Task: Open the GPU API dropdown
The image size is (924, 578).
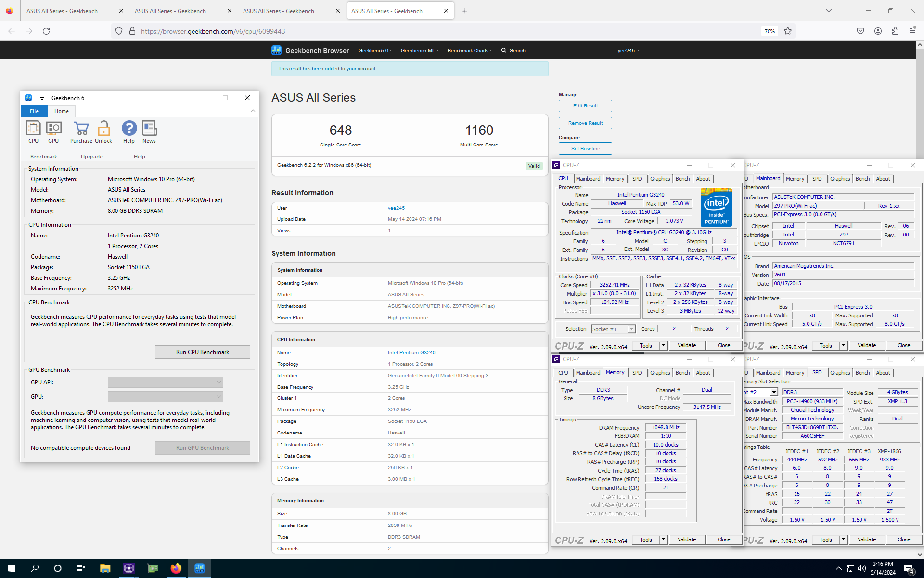Action: tap(166, 382)
